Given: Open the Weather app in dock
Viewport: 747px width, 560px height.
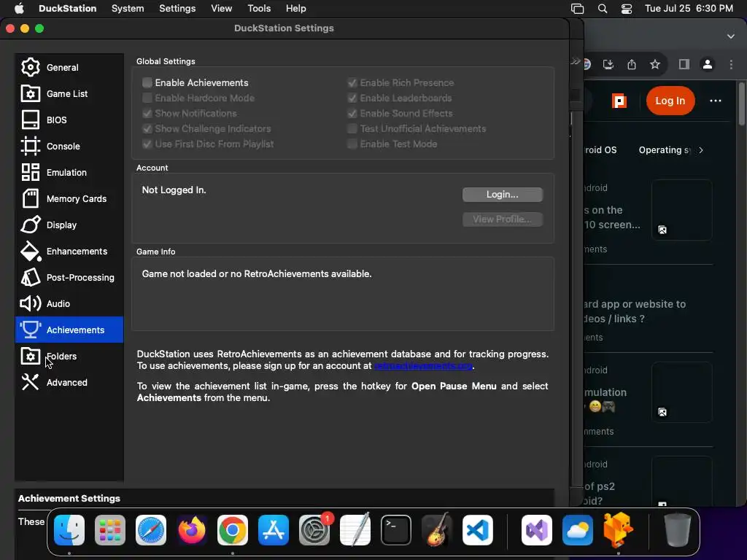Looking at the screenshot, I should [578, 530].
